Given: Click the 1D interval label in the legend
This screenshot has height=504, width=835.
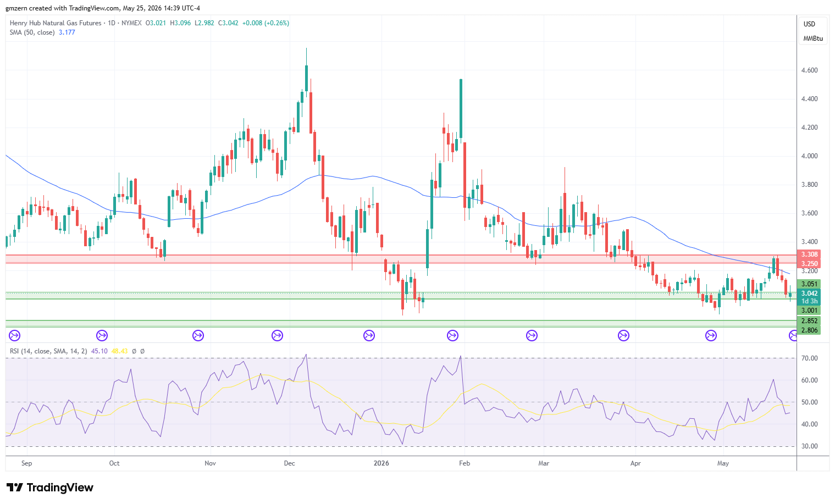Looking at the screenshot, I should coord(112,23).
